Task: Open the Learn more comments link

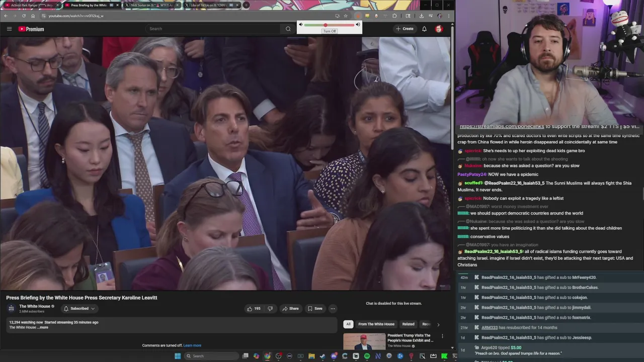Action: (192, 345)
